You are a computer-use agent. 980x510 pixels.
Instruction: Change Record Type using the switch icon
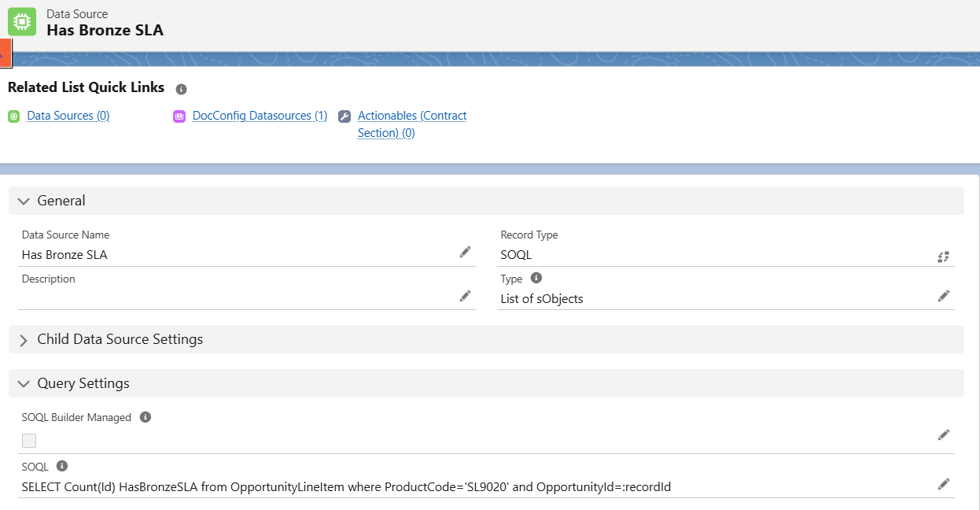944,257
